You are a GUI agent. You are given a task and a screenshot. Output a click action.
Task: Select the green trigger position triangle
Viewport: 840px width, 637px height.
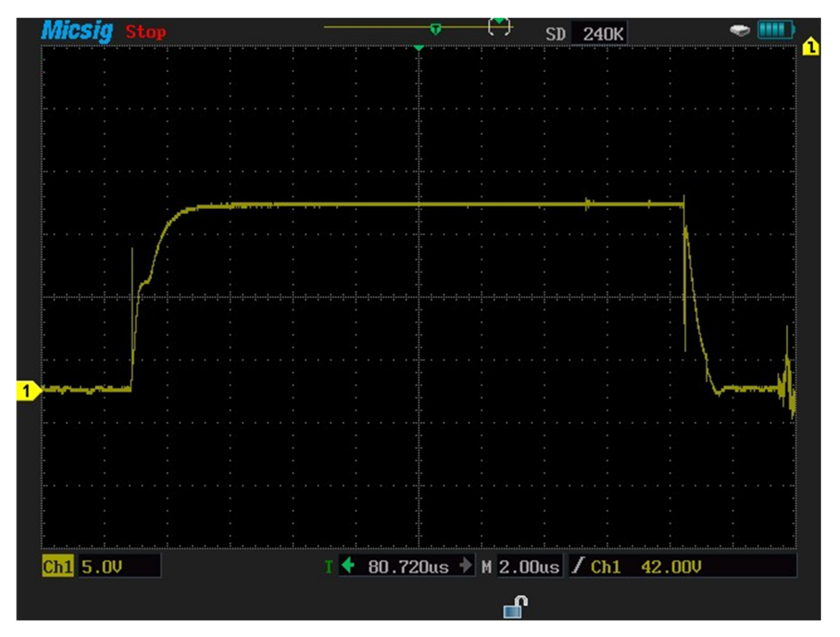[x=418, y=48]
